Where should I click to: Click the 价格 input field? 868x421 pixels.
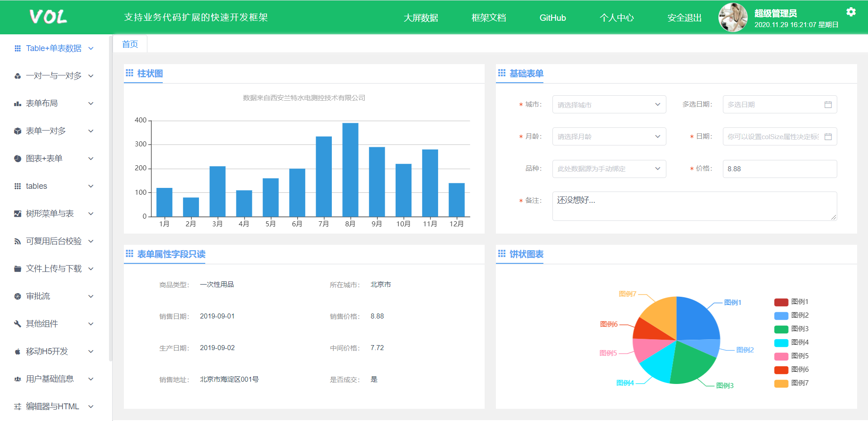(x=779, y=169)
